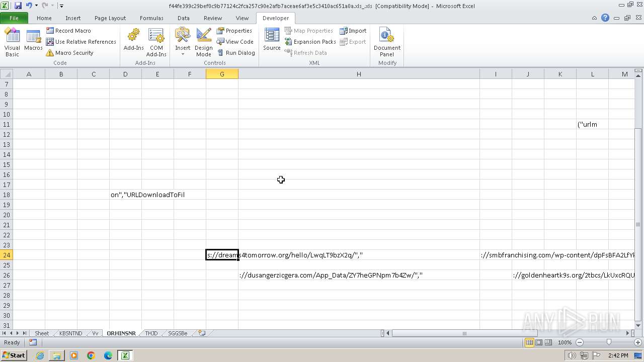Switch to the Home tab

point(44,18)
